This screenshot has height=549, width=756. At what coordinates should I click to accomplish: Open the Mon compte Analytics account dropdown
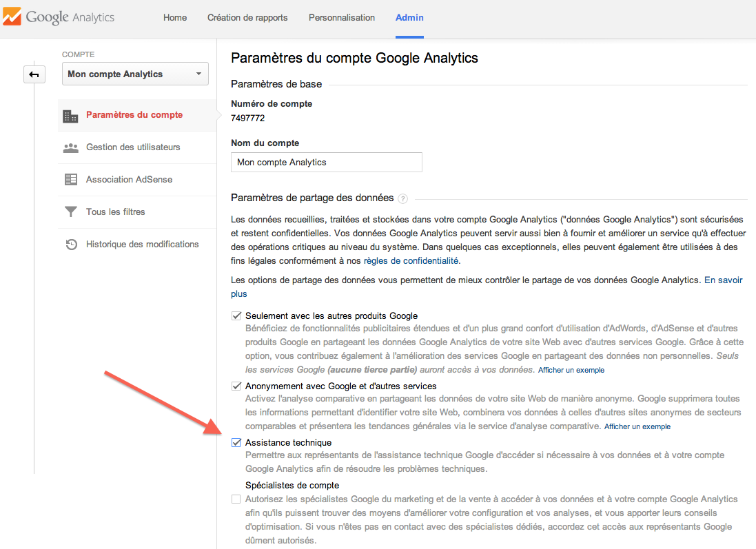[x=135, y=74]
